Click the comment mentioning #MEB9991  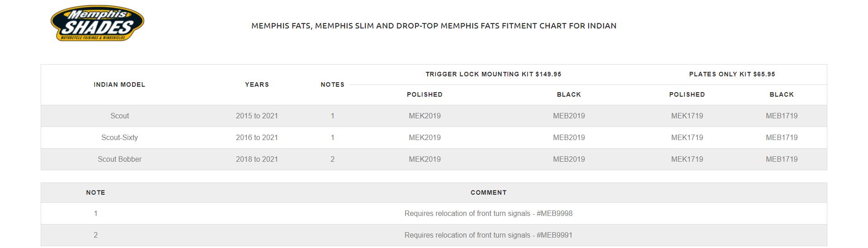[x=488, y=235]
